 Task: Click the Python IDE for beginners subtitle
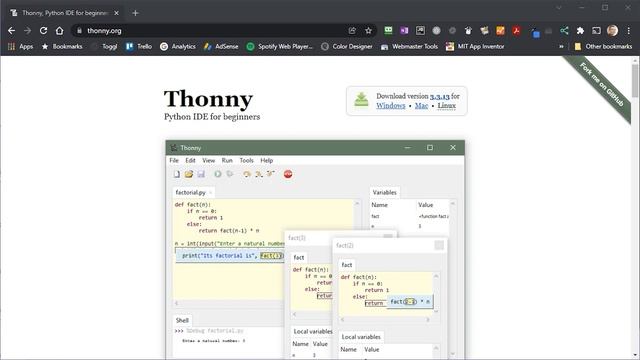(212, 117)
